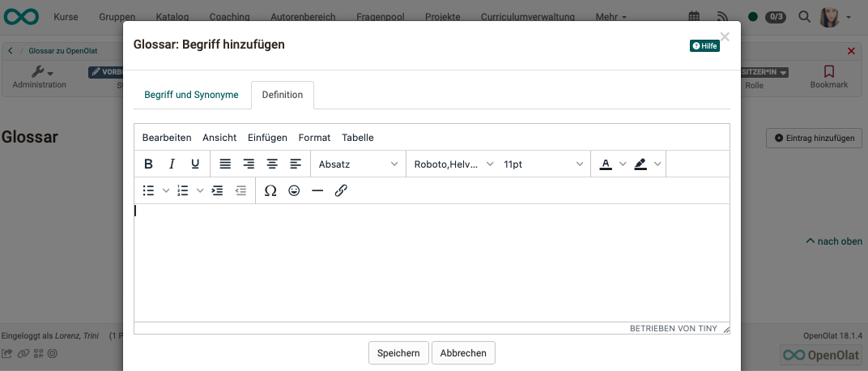Expand bullet list style options arrow
The height and width of the screenshot is (371, 868).
click(166, 190)
